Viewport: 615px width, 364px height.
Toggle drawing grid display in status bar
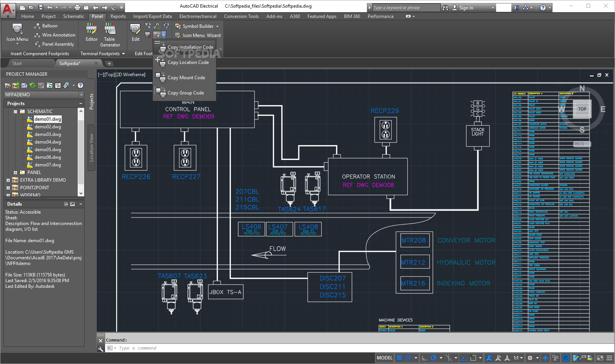click(399, 358)
